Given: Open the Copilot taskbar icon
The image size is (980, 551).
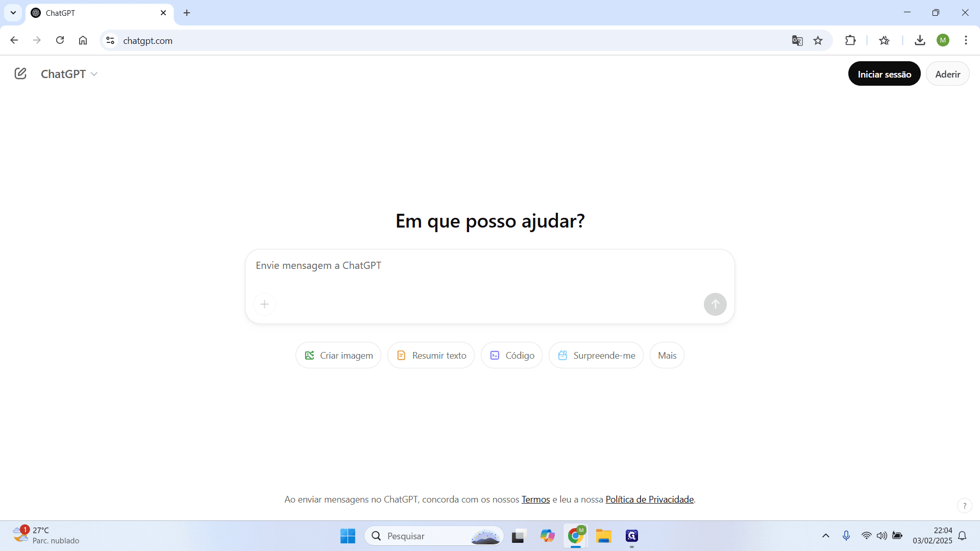Looking at the screenshot, I should [547, 536].
